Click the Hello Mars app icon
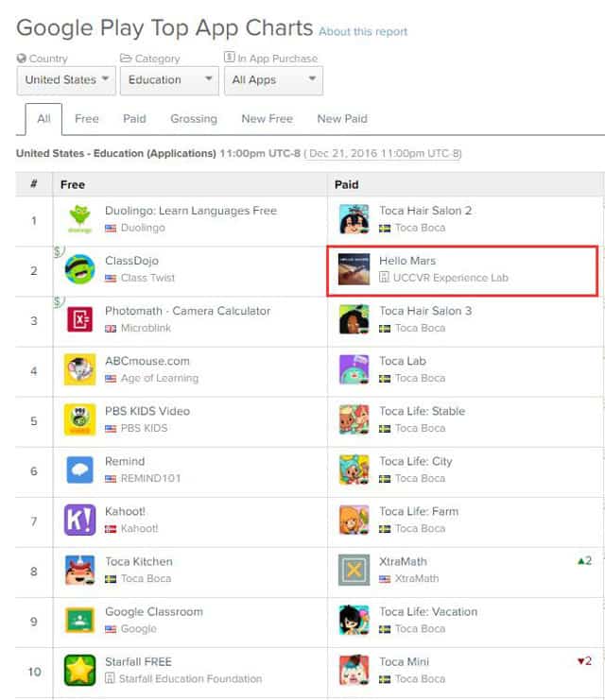Image resolution: width=605 pixels, height=700 pixels. pyautogui.click(x=354, y=269)
